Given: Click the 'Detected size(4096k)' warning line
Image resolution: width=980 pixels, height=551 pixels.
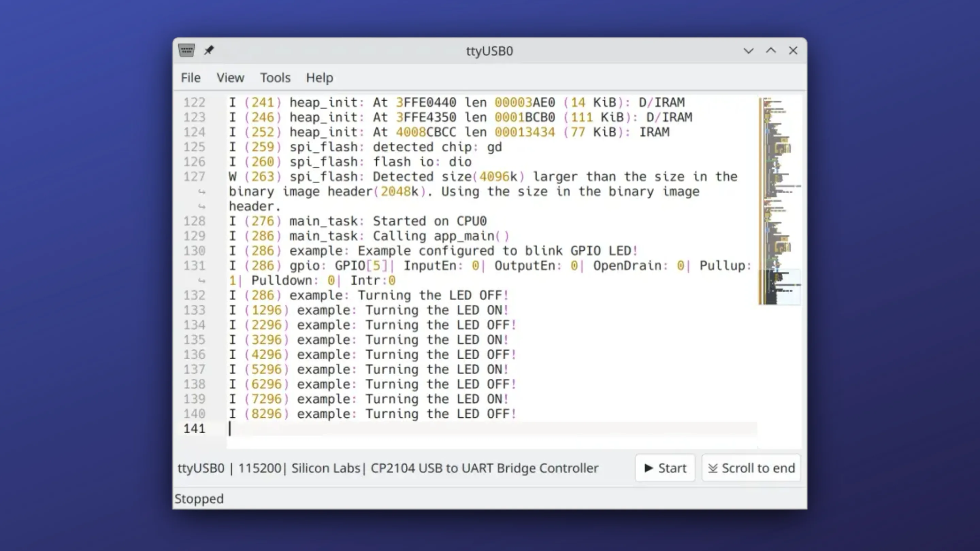Looking at the screenshot, I should click(483, 177).
